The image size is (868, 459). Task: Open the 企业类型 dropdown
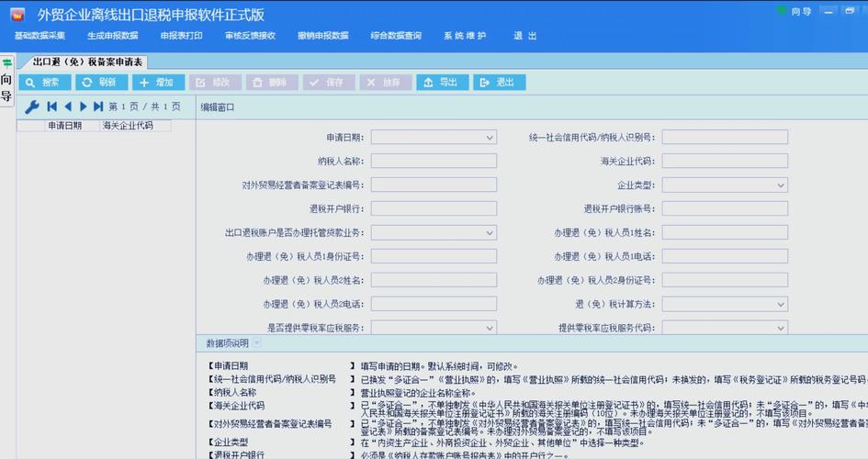(x=781, y=185)
